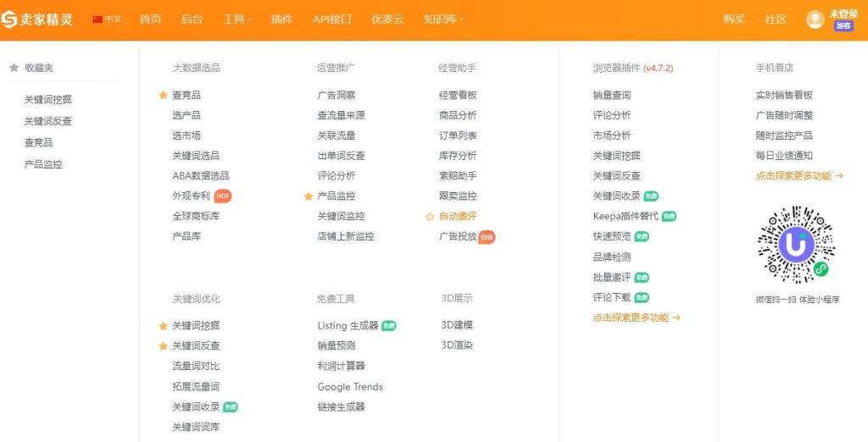This screenshot has width=868, height=442.
Task: Open 实时销售看板 under 手机看店
Action: tap(784, 95)
